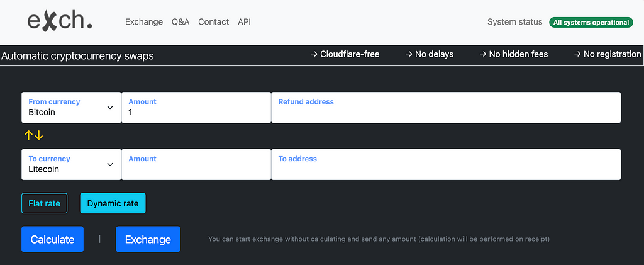Open the From currency Bitcoin dropdown

71,107
